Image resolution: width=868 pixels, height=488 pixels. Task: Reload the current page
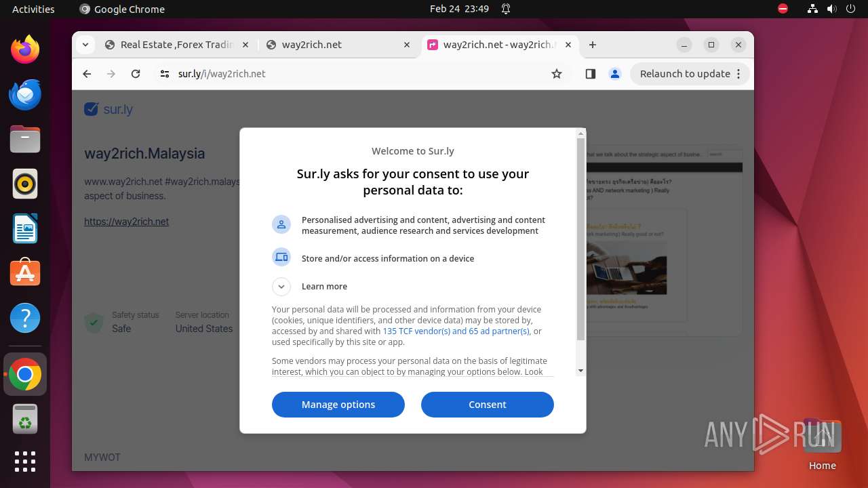point(136,74)
